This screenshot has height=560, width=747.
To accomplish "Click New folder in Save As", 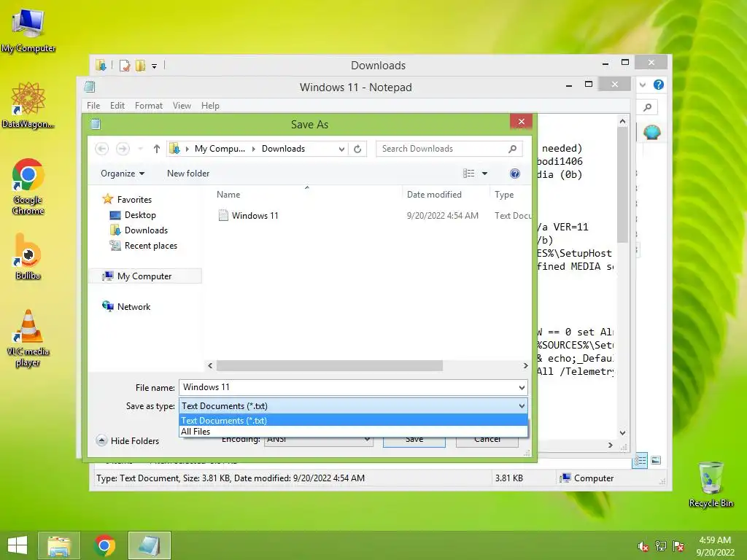I will tap(188, 174).
